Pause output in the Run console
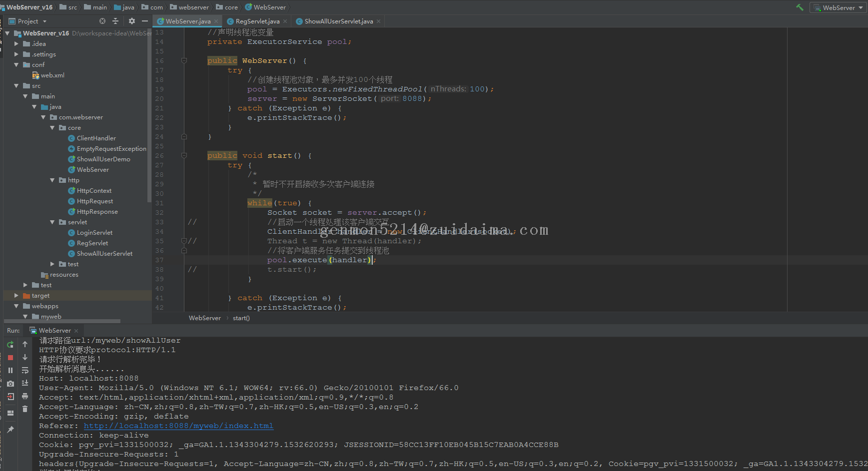The width and height of the screenshot is (868, 471). click(10, 371)
